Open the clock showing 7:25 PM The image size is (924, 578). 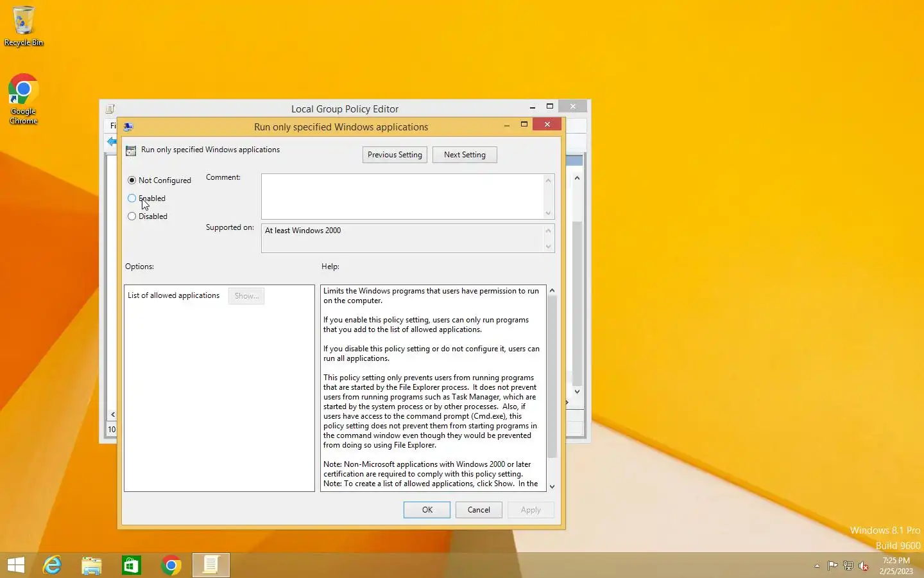(x=896, y=566)
